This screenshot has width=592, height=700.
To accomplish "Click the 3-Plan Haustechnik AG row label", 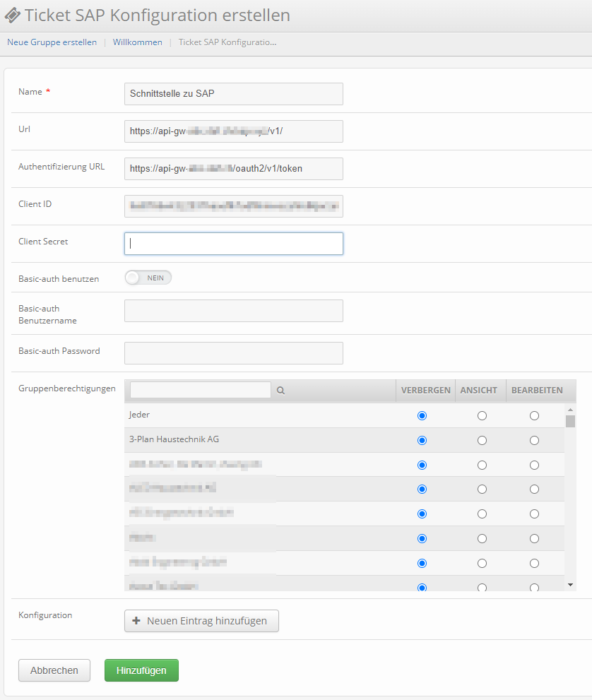I will point(174,439).
